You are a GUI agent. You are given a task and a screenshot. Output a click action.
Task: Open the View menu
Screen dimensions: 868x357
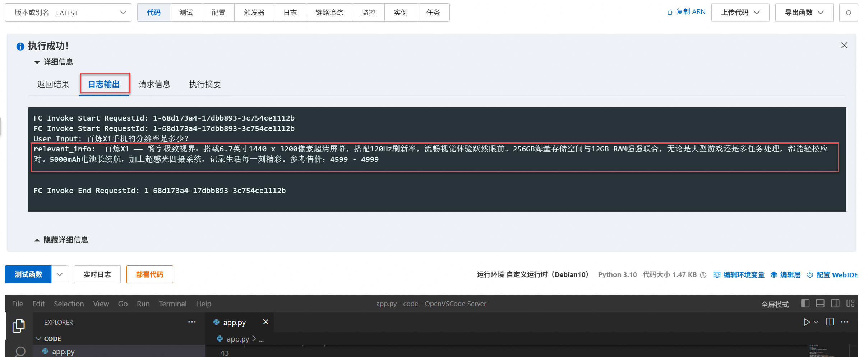(x=101, y=304)
